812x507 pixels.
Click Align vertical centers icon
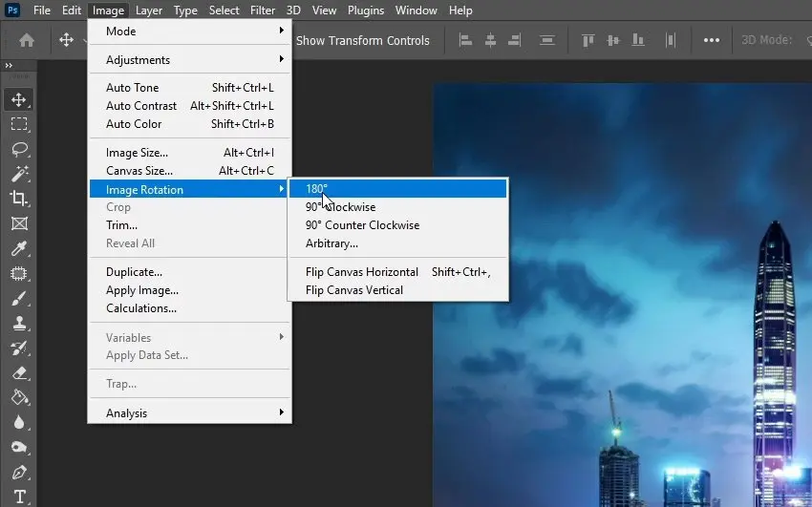coord(613,40)
